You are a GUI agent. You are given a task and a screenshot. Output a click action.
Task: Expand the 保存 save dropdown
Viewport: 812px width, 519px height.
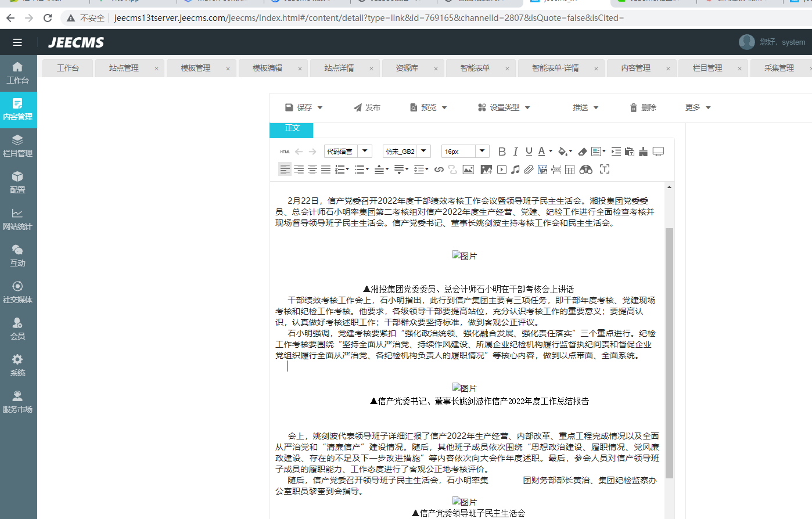[320, 108]
